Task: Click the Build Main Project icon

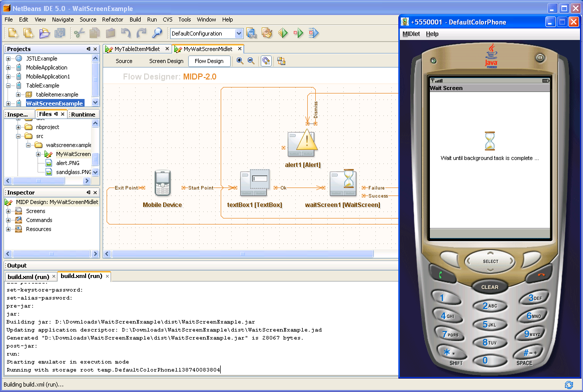Action: (x=252, y=33)
